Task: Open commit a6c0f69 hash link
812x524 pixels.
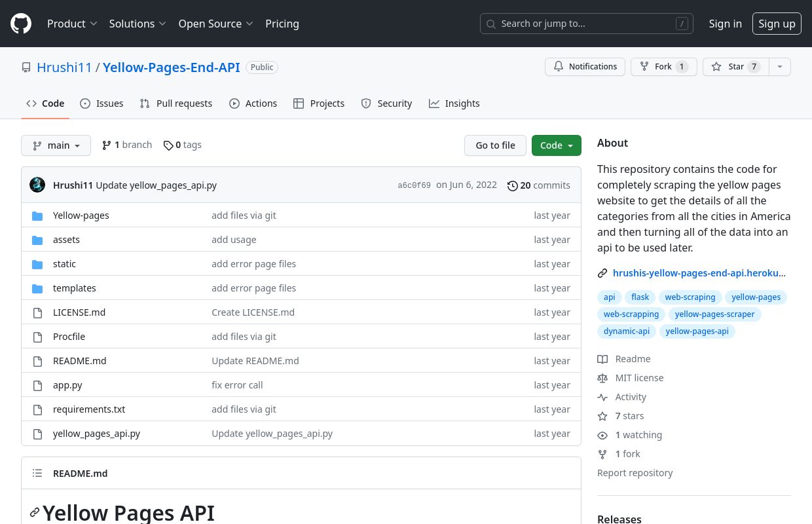Action: pos(415,185)
